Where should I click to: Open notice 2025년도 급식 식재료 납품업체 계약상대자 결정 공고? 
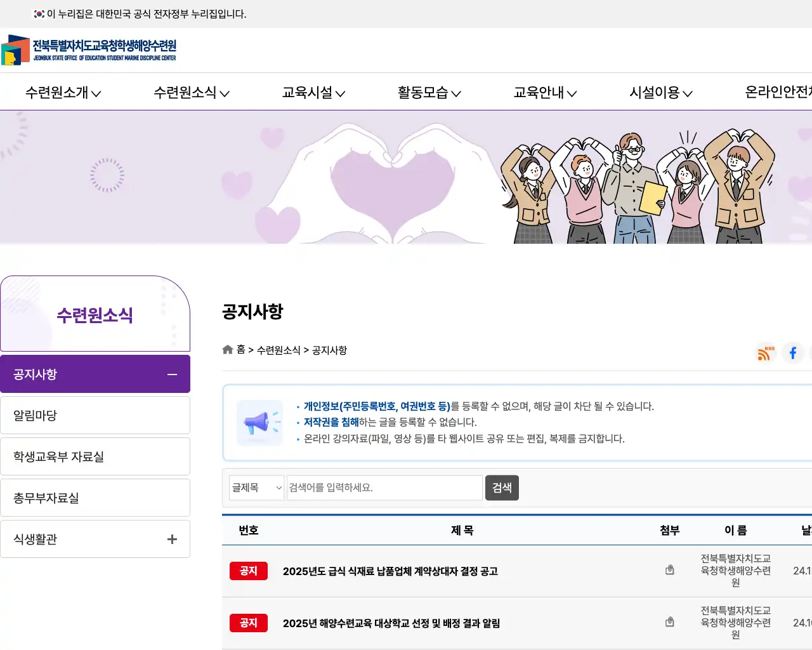click(390, 571)
